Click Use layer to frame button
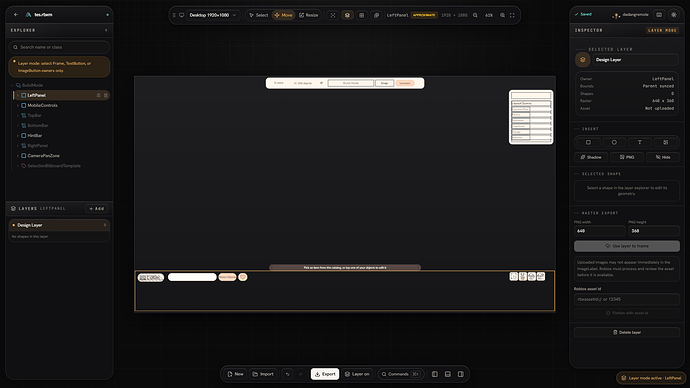This screenshot has width=690, height=388. pyautogui.click(x=627, y=246)
